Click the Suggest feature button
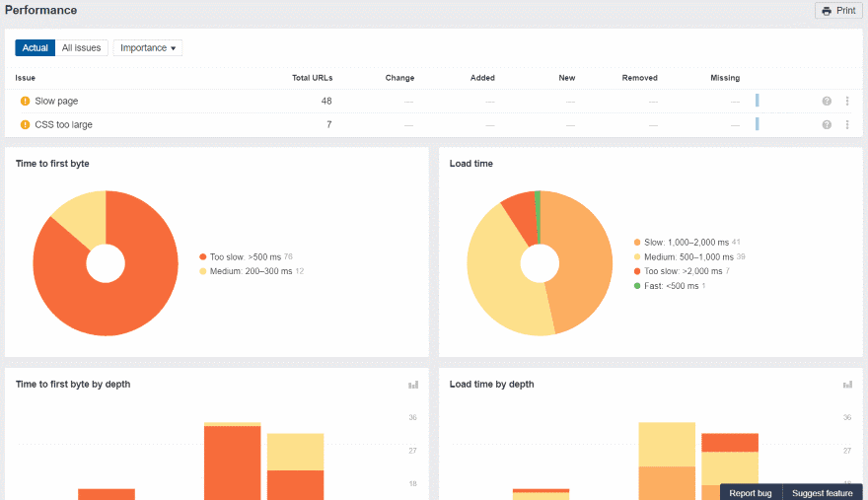Viewport: 868px width, 500px height. [x=822, y=493]
